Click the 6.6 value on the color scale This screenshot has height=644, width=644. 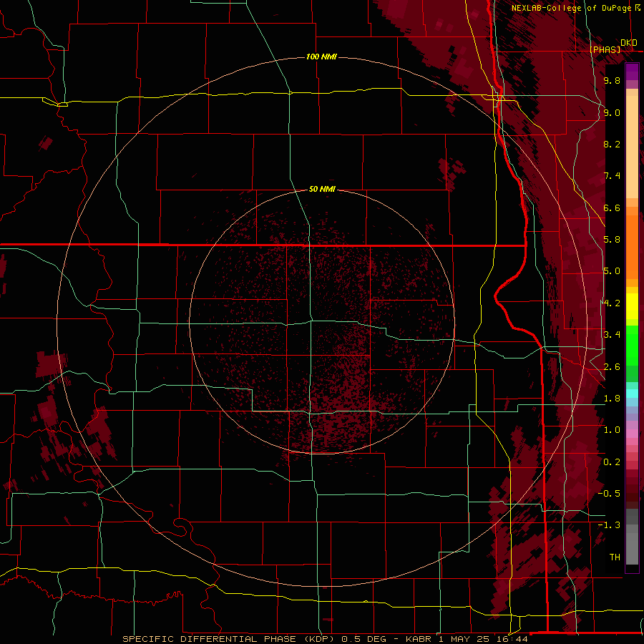[x=612, y=208]
